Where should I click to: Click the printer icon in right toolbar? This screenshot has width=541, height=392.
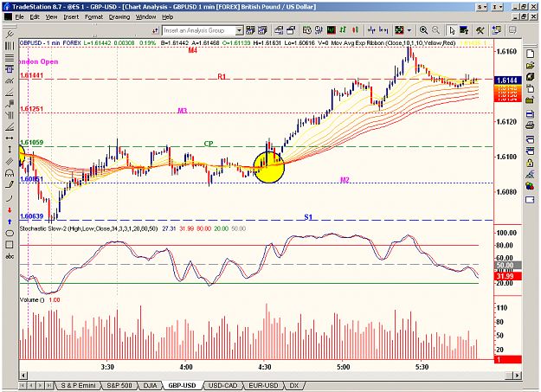pos(530,125)
